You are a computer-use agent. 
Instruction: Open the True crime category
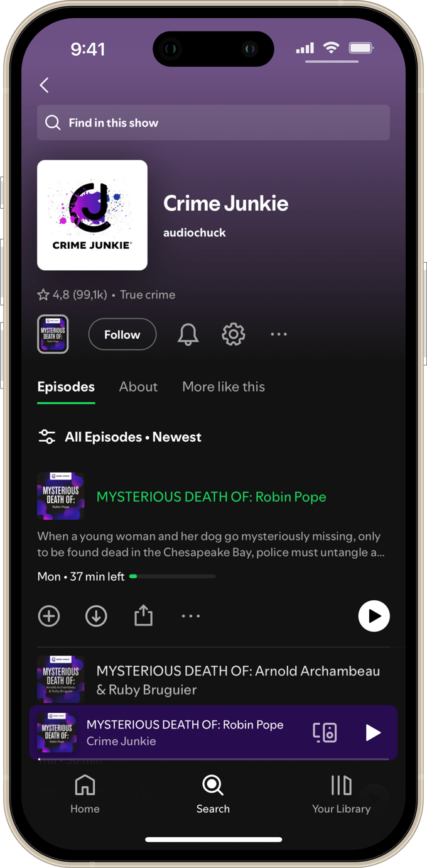(148, 295)
